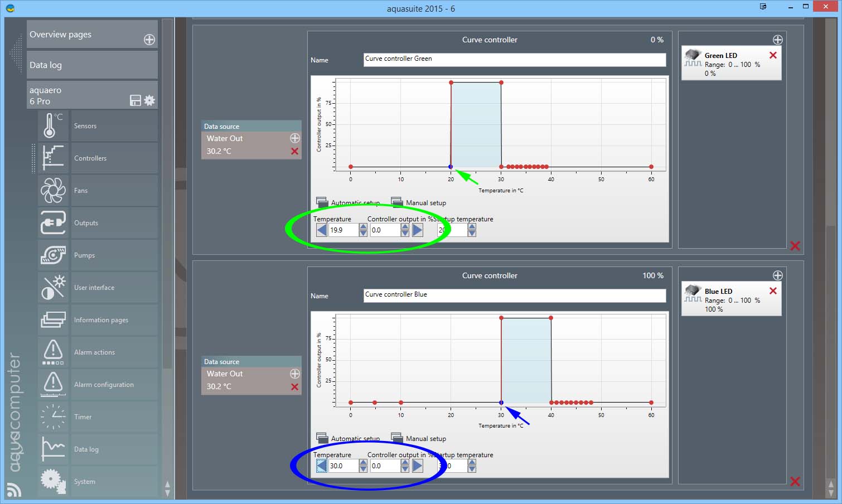The image size is (842, 504).
Task: Open the Controllers curve icon
Action: (53, 158)
